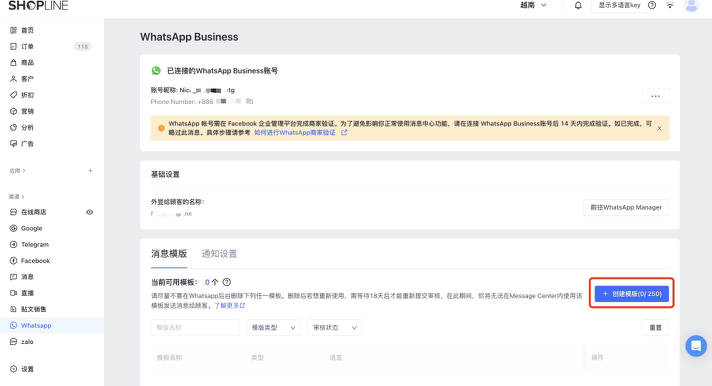Viewport: 712px width, 386px height.
Task: Click the 前往WhatsApp Manager button
Action: [x=626, y=208]
